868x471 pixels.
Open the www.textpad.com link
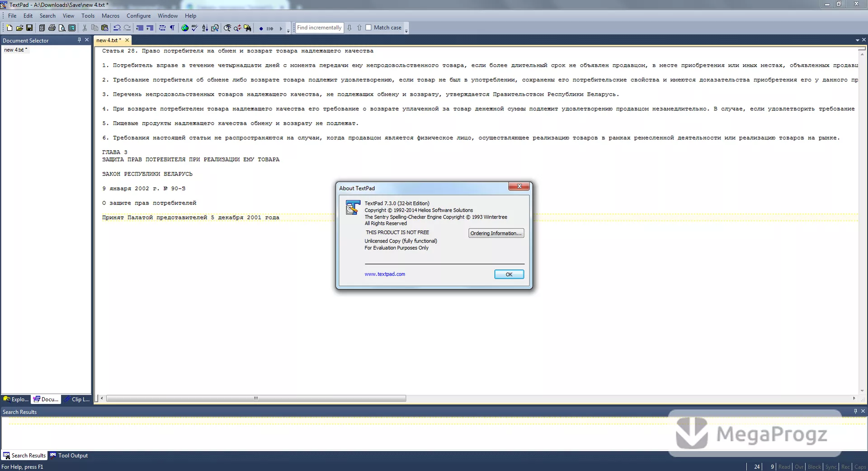tap(385, 274)
